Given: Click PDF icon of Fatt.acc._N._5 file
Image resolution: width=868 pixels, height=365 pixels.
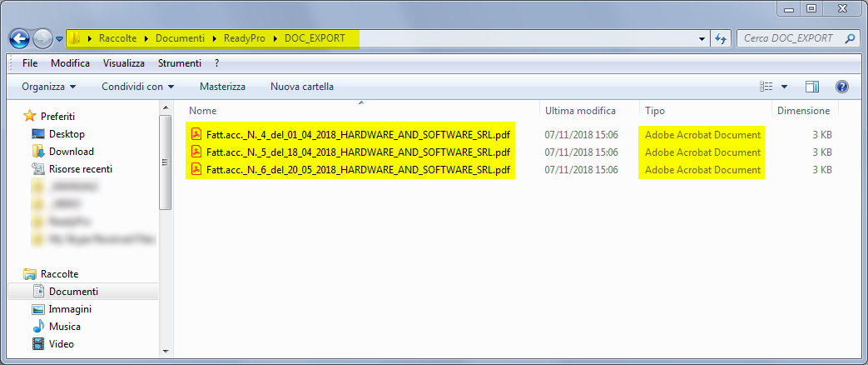Looking at the screenshot, I should pyautogui.click(x=196, y=152).
